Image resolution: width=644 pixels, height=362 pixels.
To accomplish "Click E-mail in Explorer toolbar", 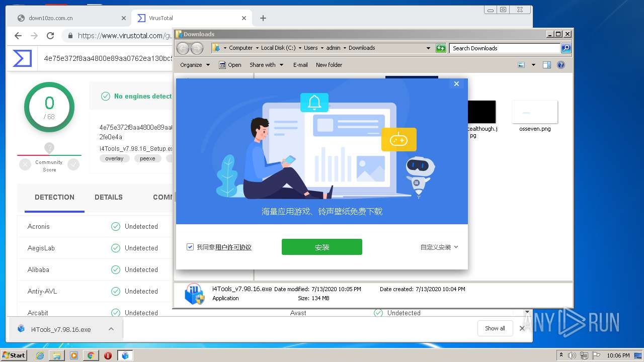I will pos(300,65).
